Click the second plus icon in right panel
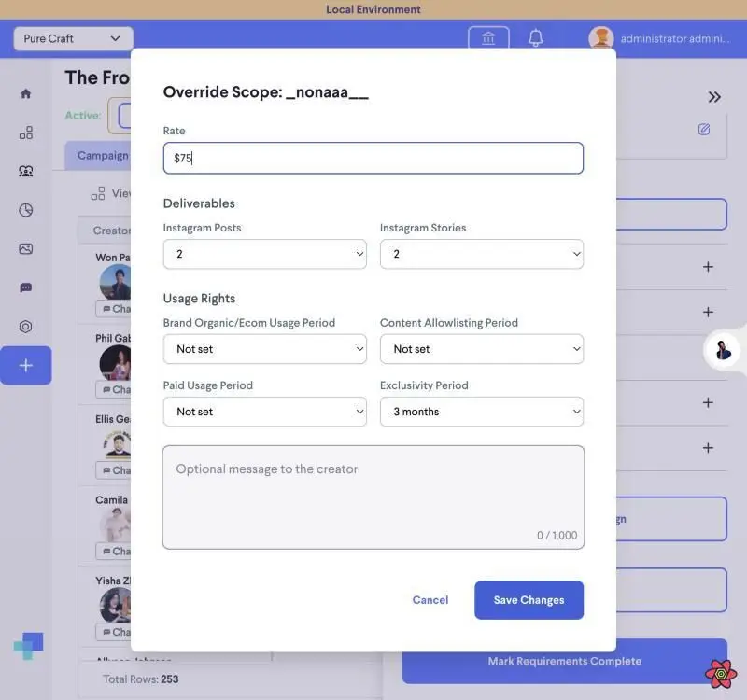747x700 pixels. pos(708,312)
